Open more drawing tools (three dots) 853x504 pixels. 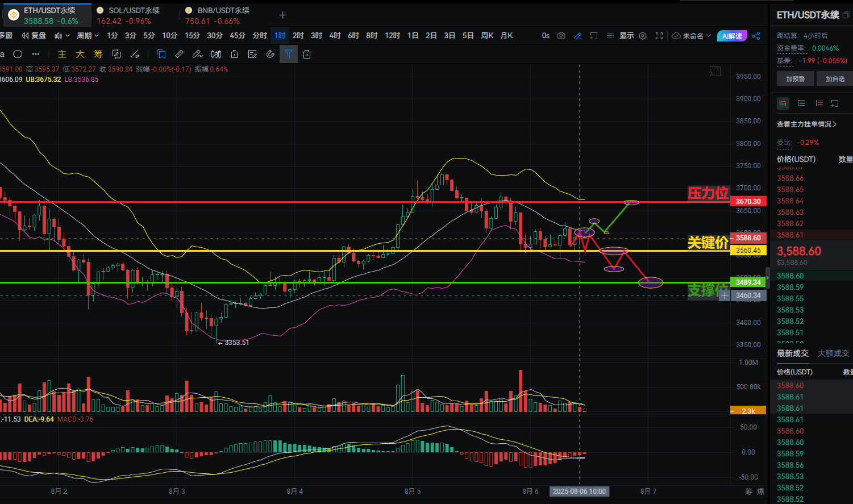pyautogui.click(x=36, y=54)
